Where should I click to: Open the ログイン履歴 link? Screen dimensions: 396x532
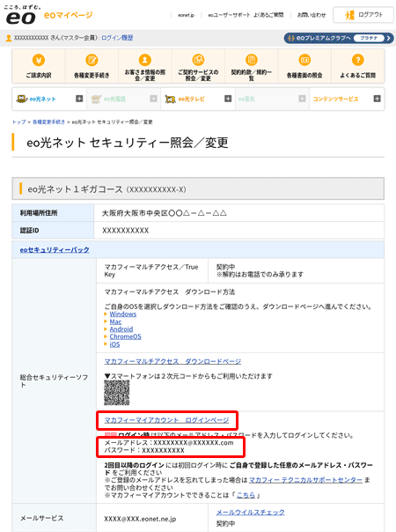pos(117,38)
